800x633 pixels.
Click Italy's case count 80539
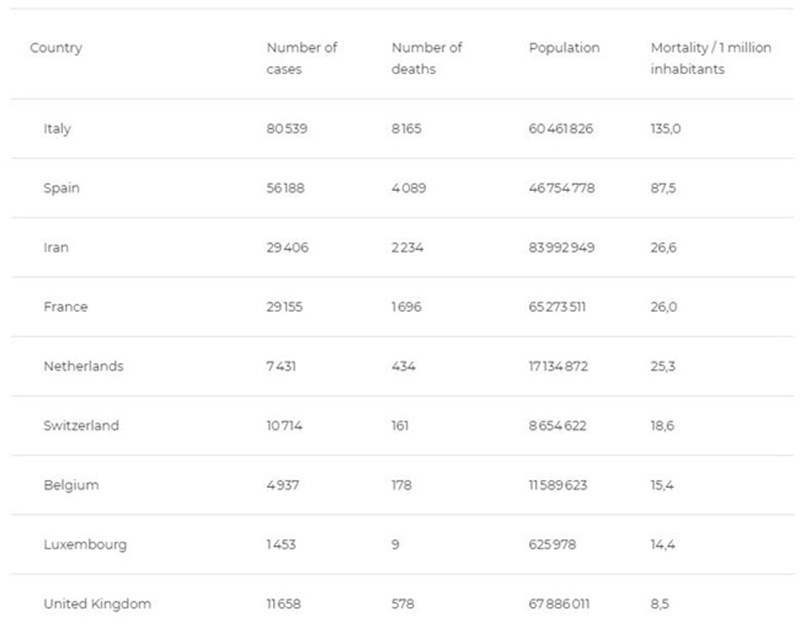click(287, 129)
